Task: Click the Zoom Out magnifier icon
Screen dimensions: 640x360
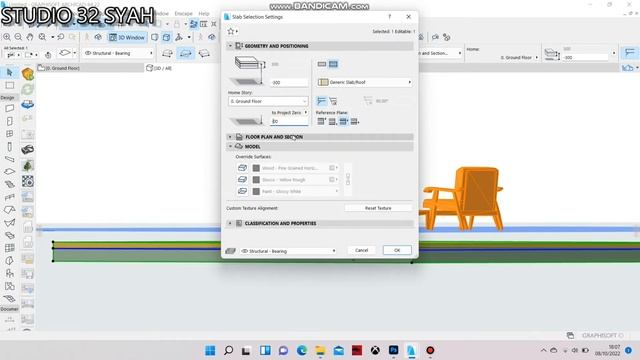Action: pos(18,37)
